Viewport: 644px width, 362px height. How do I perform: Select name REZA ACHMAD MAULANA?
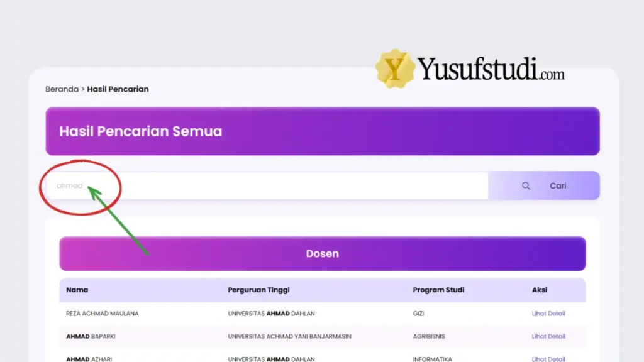tap(103, 314)
